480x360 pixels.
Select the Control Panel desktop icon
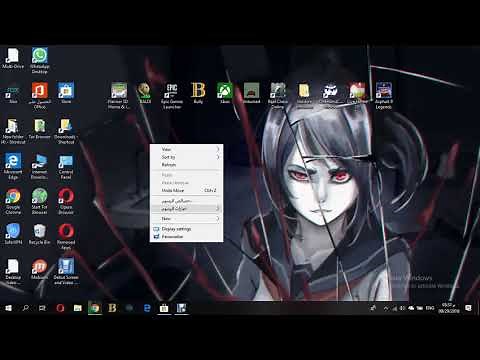pos(66,166)
